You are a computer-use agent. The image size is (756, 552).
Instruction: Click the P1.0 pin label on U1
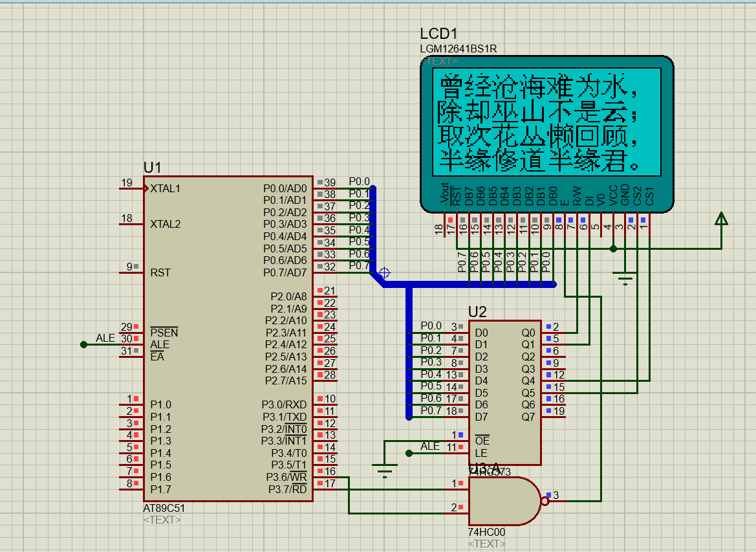[160, 405]
